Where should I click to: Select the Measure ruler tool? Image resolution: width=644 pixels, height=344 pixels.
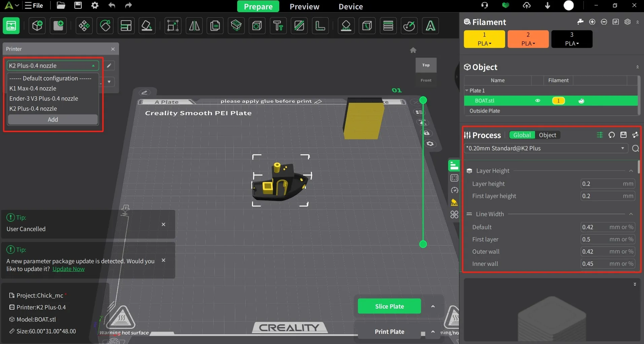[320, 26]
